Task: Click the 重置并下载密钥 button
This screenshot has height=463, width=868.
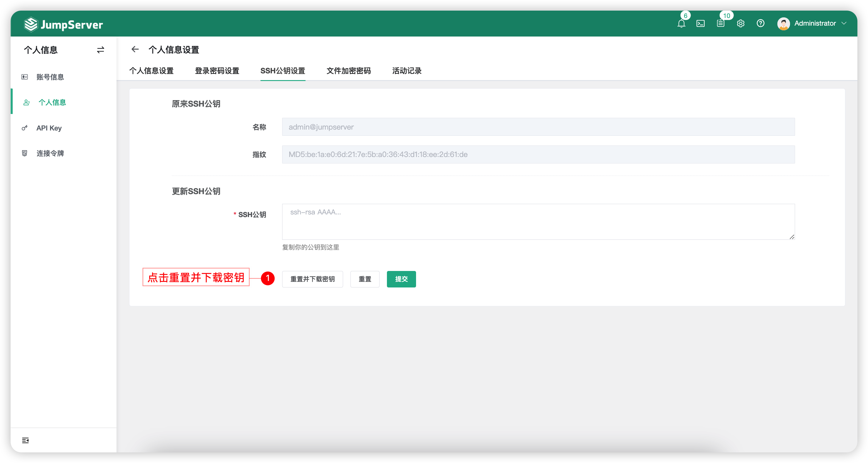Action: [x=312, y=279]
